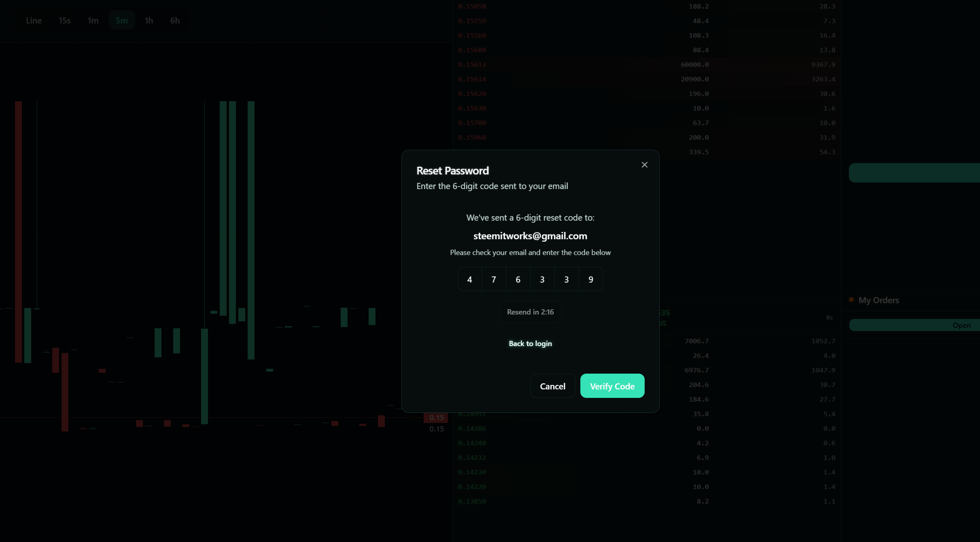Viewport: 980px width, 542px height.
Task: Select the 15s chart interval
Action: click(64, 20)
